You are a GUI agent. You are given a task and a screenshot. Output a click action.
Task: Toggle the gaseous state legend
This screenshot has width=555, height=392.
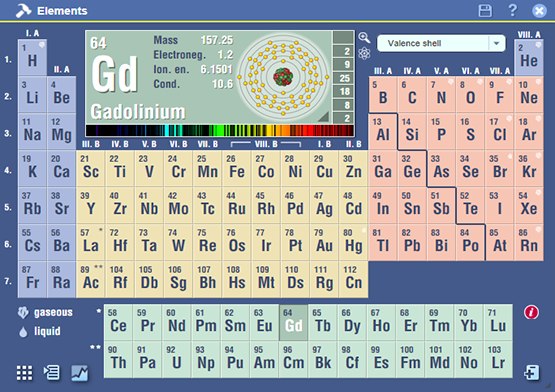coord(45,312)
